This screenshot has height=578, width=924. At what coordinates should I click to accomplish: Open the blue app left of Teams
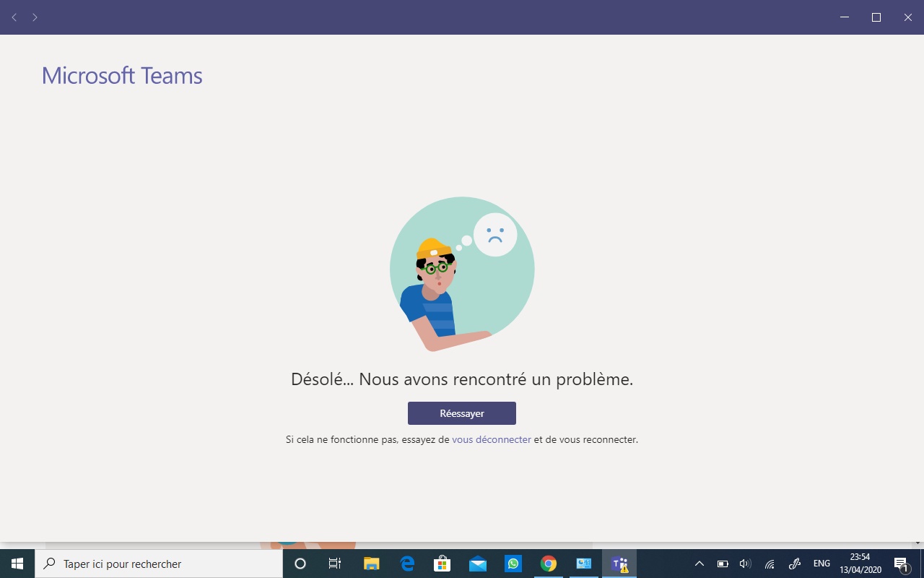[584, 564]
